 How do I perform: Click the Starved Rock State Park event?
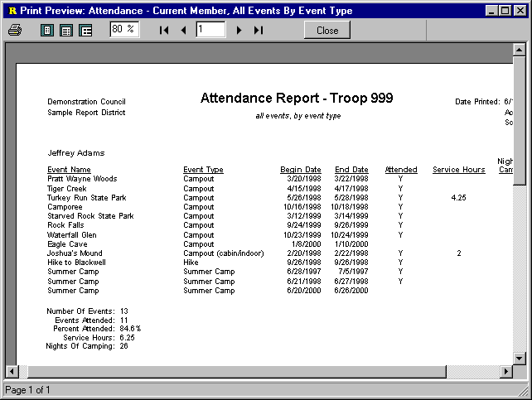[90, 216]
